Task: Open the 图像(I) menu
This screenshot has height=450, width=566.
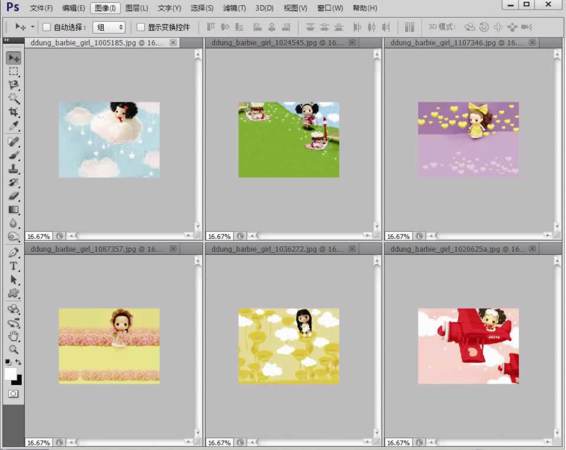Action: tap(105, 8)
